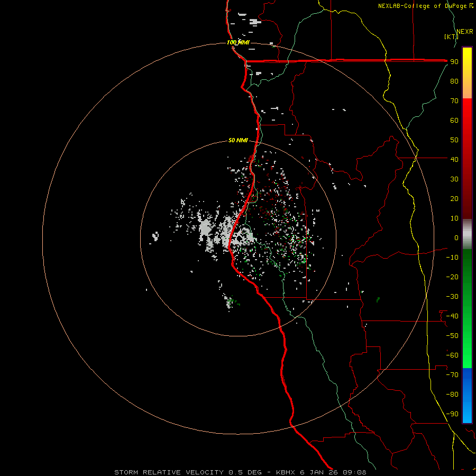Select the -50 value on velocity scale
Image resolution: width=476 pixels, height=476 pixels.
(452, 335)
